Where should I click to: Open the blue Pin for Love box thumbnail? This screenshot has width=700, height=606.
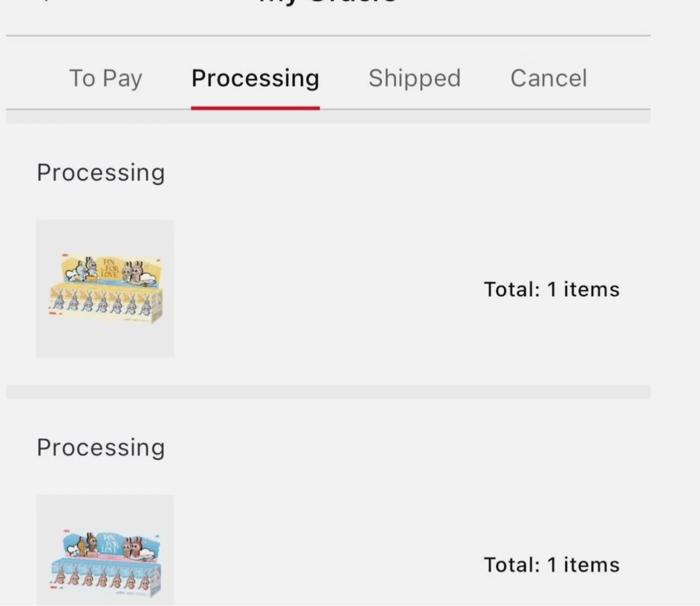(x=105, y=550)
